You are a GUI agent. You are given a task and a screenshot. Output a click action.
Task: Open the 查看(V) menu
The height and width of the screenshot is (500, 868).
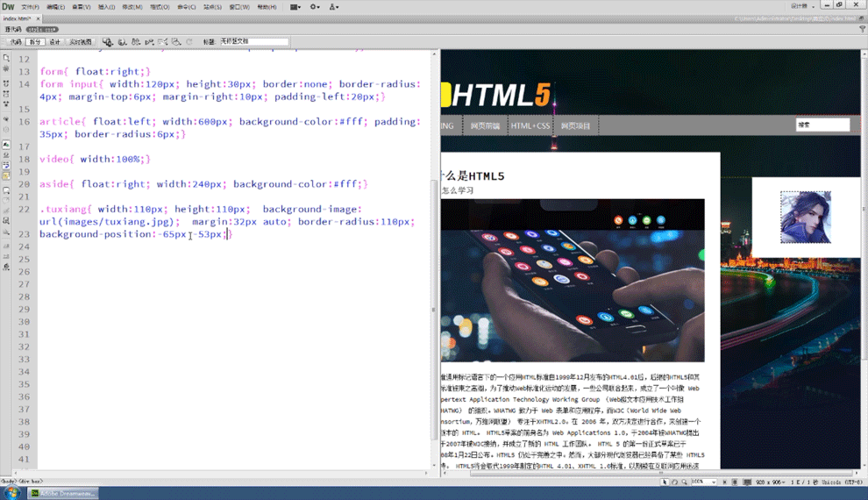coord(82,7)
